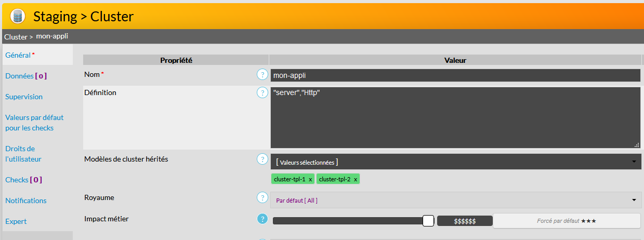Remove cluster-tpl-1 tag with its x
The height and width of the screenshot is (240, 644).
(x=310, y=179)
